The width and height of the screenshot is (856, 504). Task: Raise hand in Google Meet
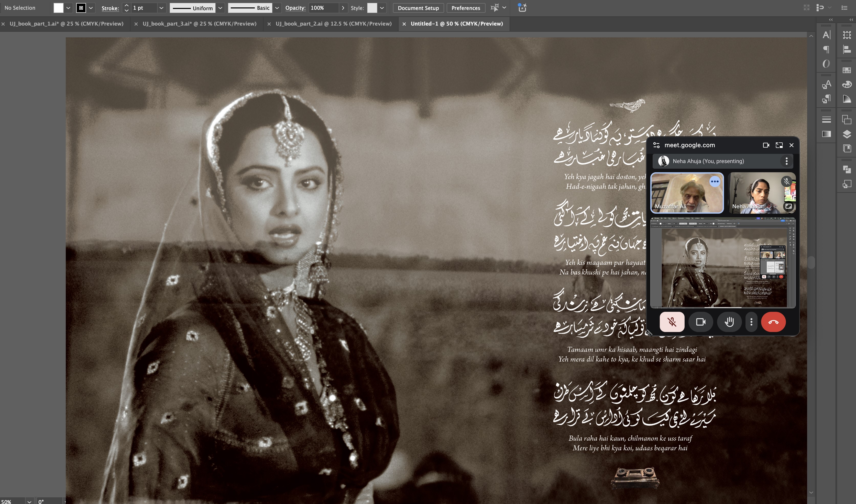[x=729, y=322]
